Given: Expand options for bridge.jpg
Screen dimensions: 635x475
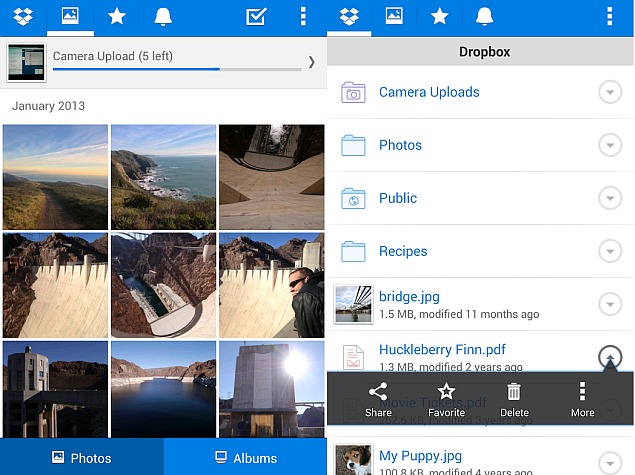Looking at the screenshot, I should (610, 305).
